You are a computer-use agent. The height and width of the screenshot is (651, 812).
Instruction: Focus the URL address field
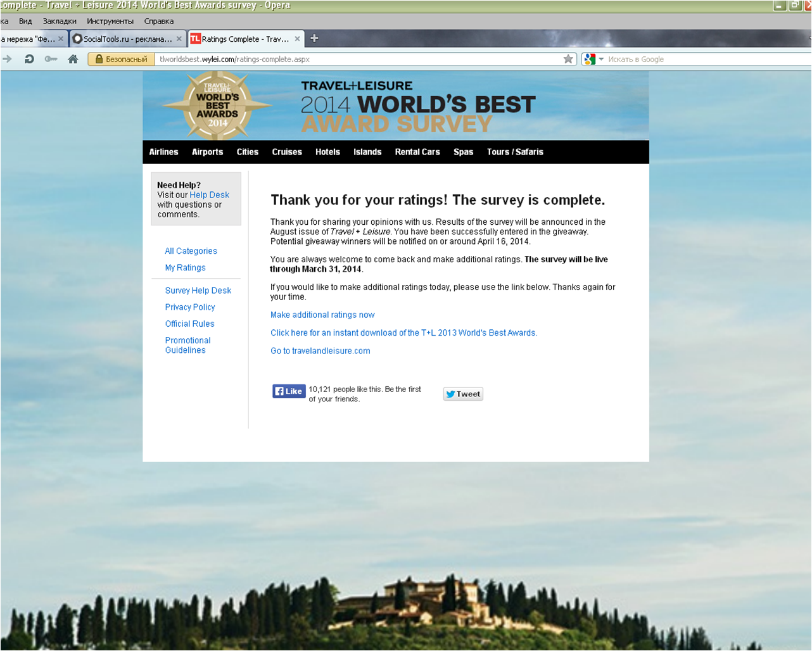click(x=358, y=59)
